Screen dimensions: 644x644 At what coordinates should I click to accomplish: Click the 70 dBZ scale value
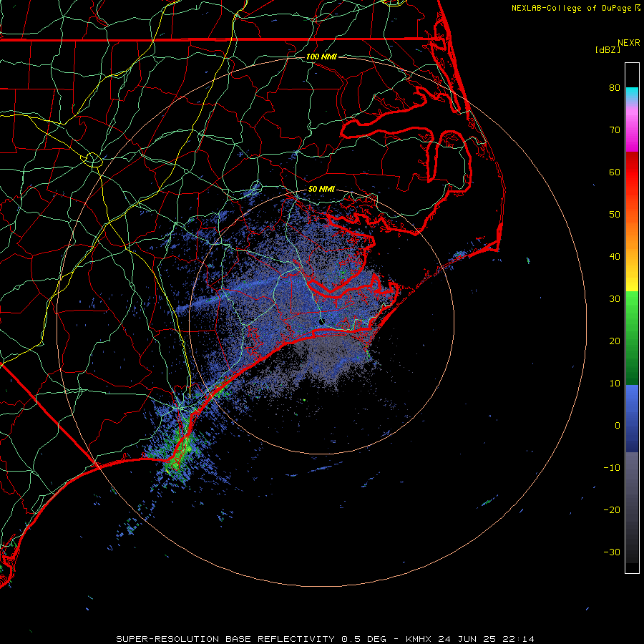coord(615,130)
